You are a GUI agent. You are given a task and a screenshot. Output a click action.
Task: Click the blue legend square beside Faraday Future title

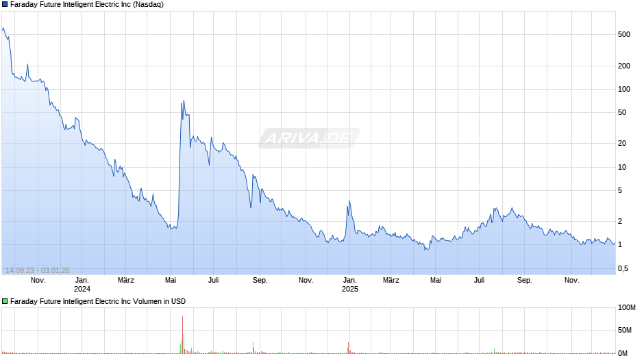(5, 5)
